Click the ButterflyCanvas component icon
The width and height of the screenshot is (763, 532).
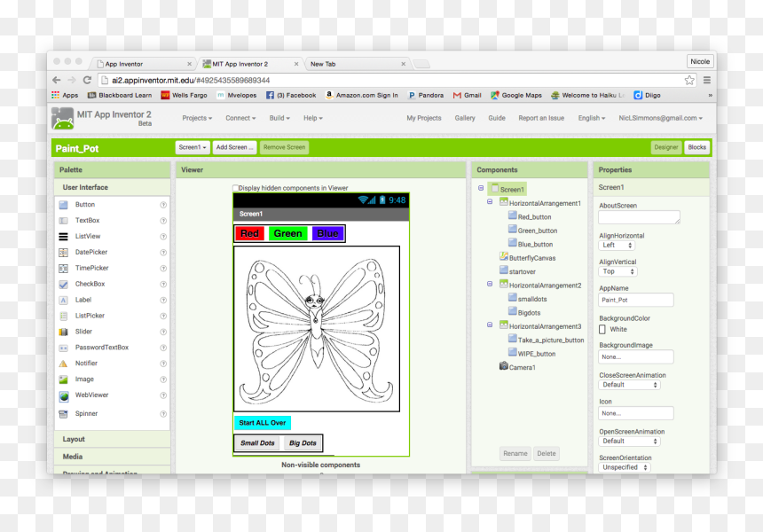coord(504,256)
